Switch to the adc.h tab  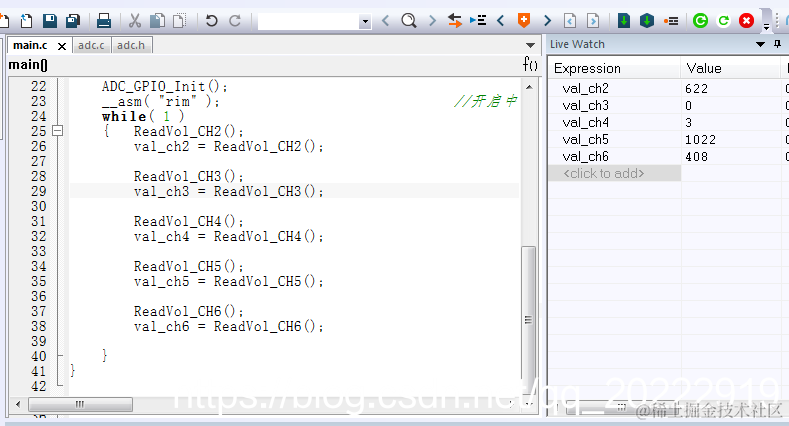click(x=131, y=45)
